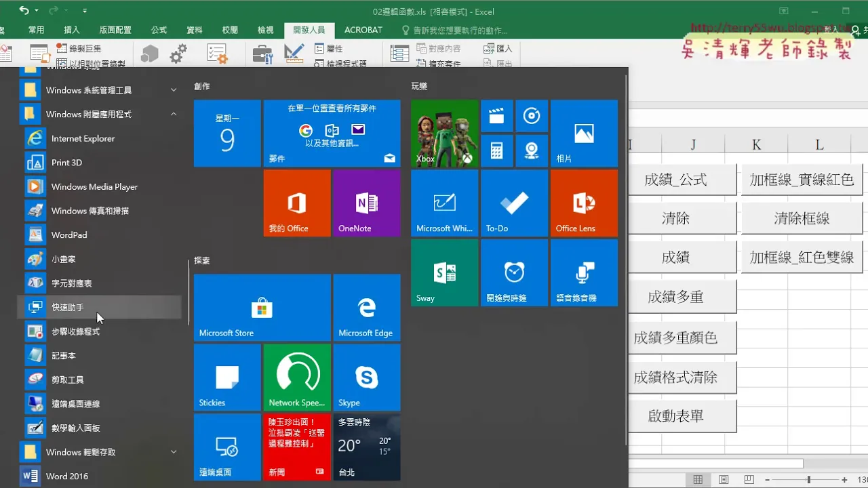This screenshot has height=488, width=868.
Task: Open the ACROBAT ribbon tab
Action: click(x=363, y=30)
